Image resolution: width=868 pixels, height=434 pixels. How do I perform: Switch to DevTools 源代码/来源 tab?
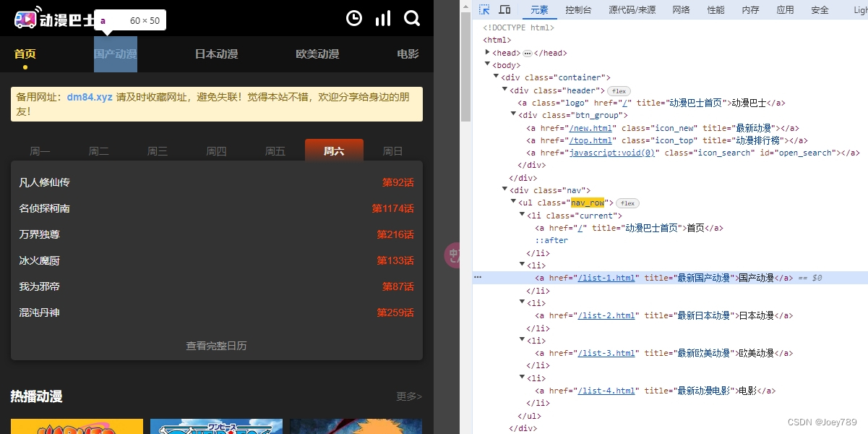(x=632, y=9)
